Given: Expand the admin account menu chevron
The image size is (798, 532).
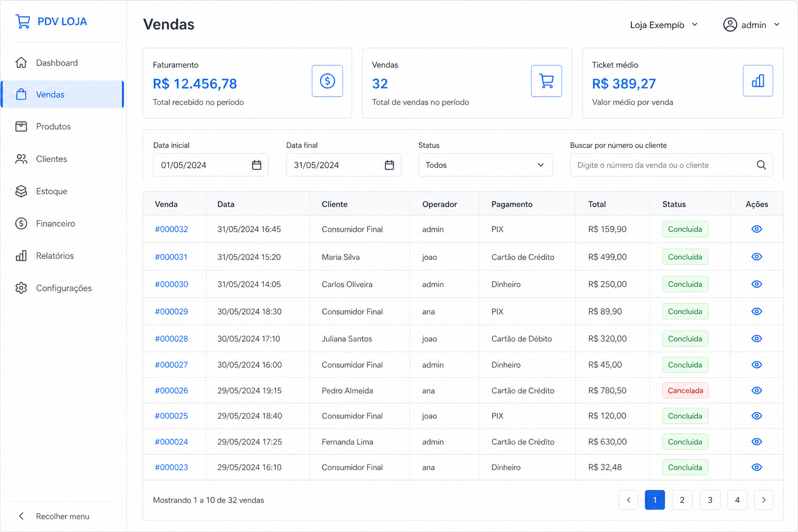Looking at the screenshot, I should 777,25.
